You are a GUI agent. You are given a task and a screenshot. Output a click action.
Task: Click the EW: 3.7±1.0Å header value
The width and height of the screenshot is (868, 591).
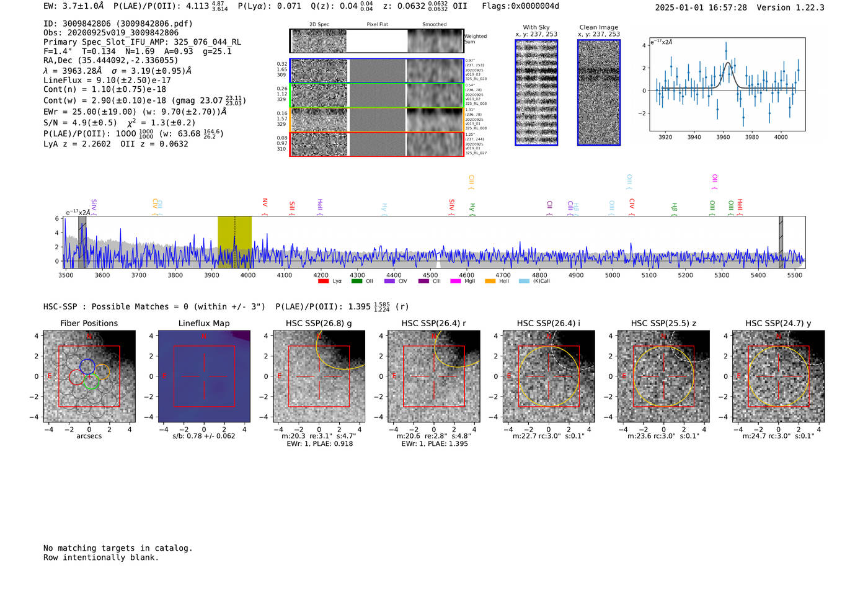tap(73, 6)
